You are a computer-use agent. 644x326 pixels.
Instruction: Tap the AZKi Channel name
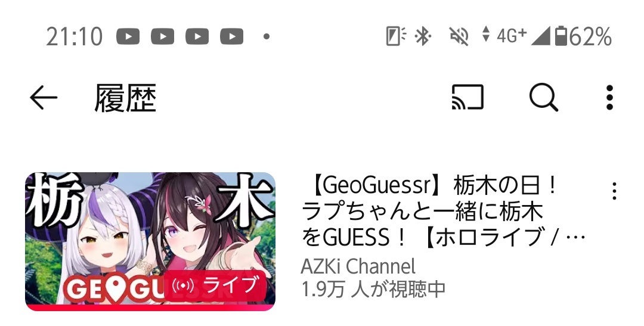[358, 266]
